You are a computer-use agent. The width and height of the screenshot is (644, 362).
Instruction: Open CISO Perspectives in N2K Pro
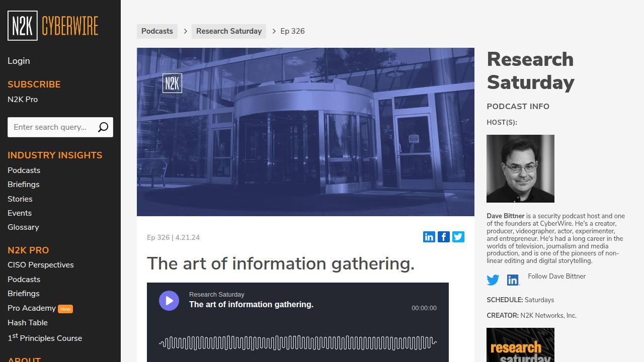tap(40, 265)
